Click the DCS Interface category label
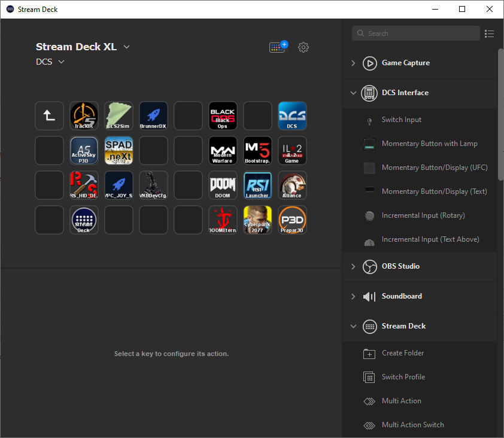Screen dimensions: 504x438 (x=405, y=93)
